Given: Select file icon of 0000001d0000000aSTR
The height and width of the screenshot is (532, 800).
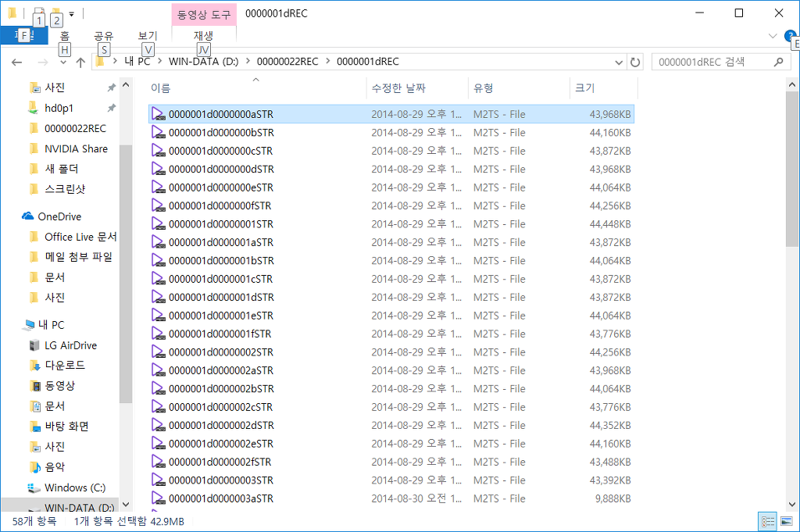Looking at the screenshot, I should point(158,114).
